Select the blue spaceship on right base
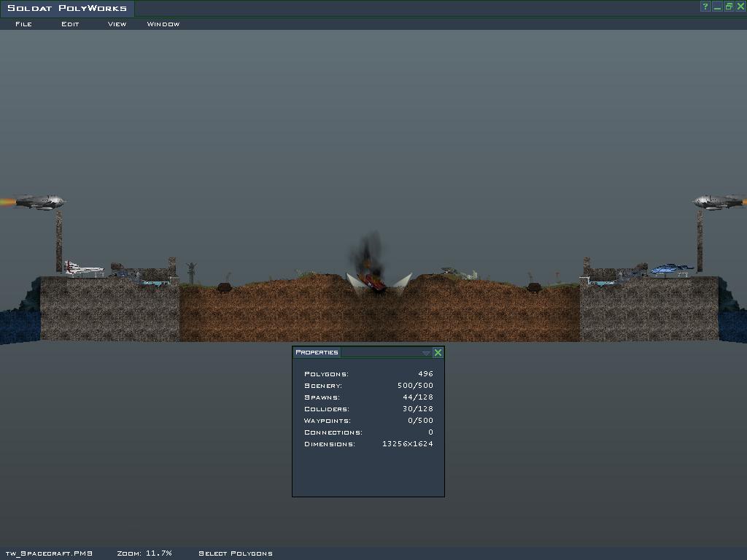This screenshot has height=560, width=747. (x=670, y=270)
